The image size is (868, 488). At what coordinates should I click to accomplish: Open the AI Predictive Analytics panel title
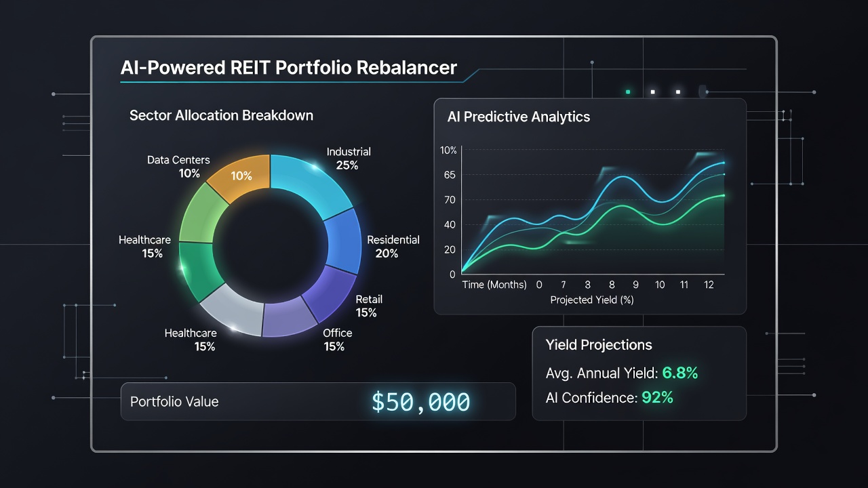coord(519,117)
